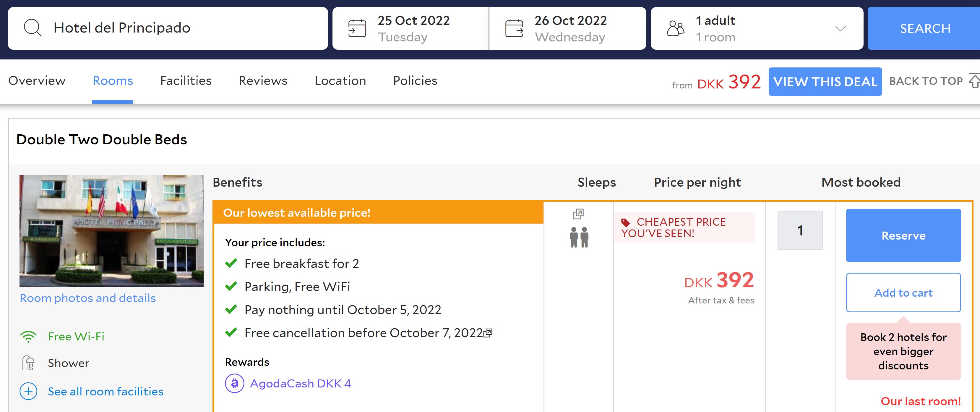Viewport: 980px width, 412px height.
Task: View the Policies tab
Action: pyautogui.click(x=415, y=81)
